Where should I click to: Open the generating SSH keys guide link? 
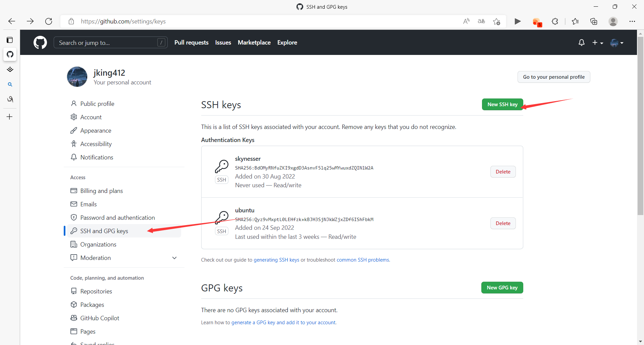pos(276,260)
